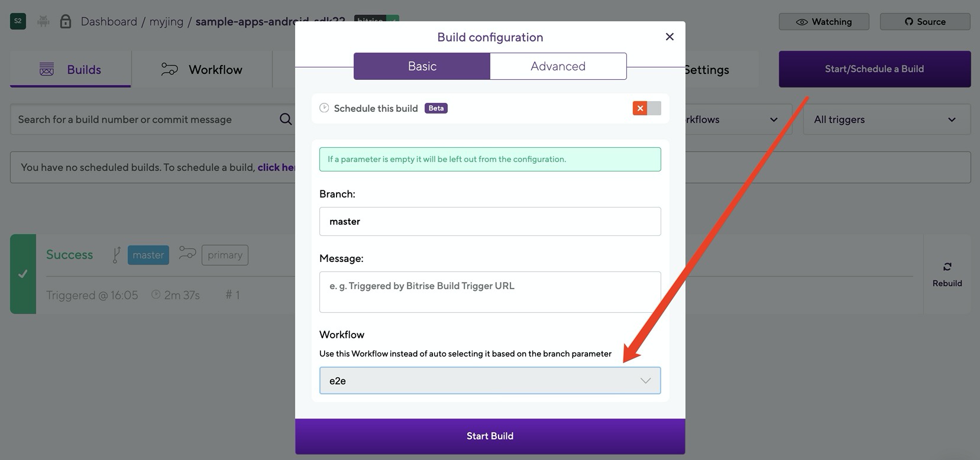The width and height of the screenshot is (980, 460).
Task: Click the search magnifier icon
Action: 286,119
